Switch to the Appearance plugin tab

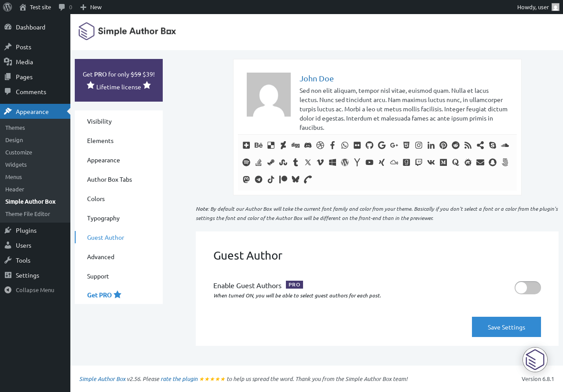pos(119,160)
